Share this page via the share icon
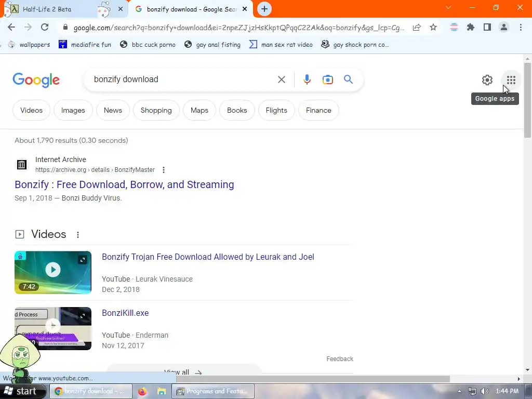 pyautogui.click(x=417, y=27)
